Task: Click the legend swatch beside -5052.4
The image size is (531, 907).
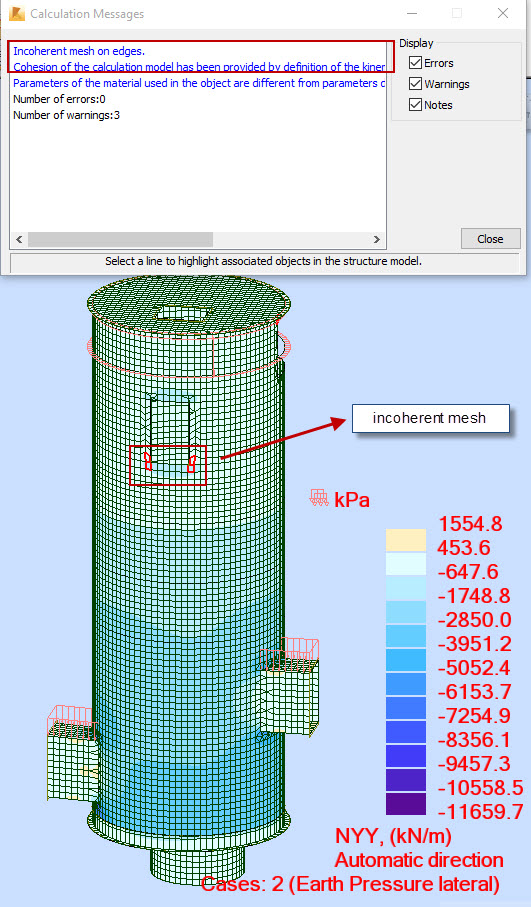Action: (x=406, y=660)
